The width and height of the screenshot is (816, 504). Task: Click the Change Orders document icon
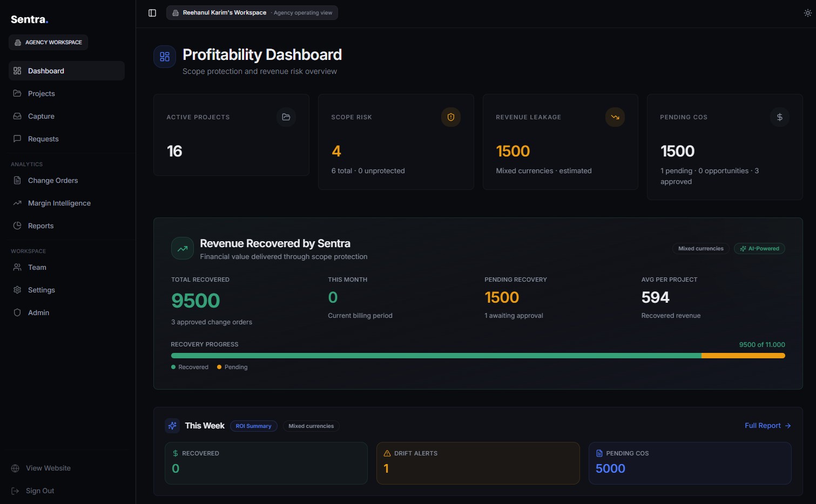[17, 180]
